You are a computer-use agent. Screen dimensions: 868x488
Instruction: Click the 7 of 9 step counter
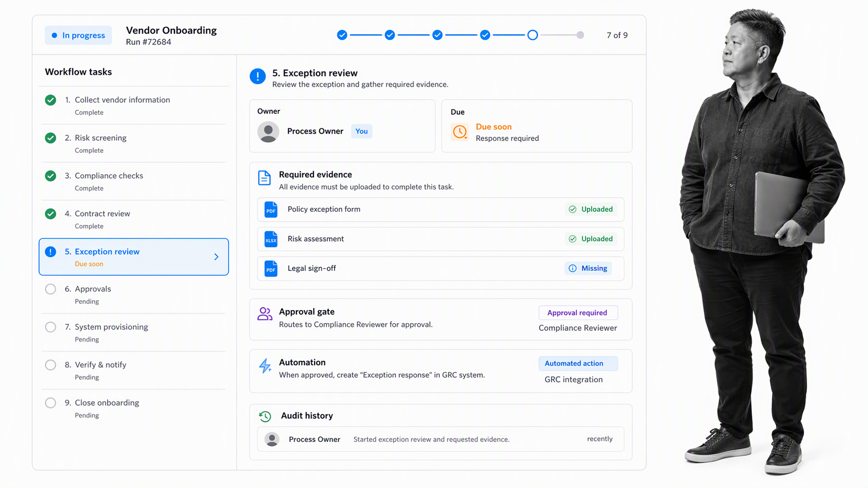(617, 35)
